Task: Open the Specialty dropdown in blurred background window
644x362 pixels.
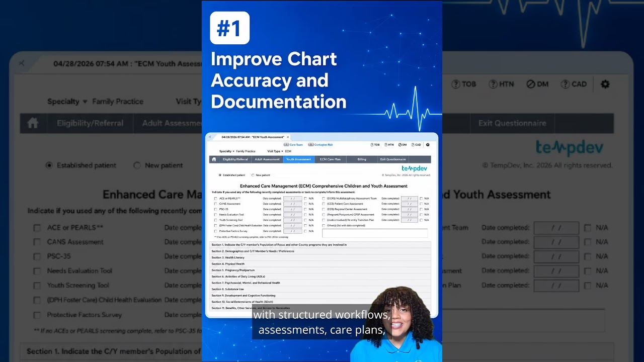Action: (x=67, y=102)
